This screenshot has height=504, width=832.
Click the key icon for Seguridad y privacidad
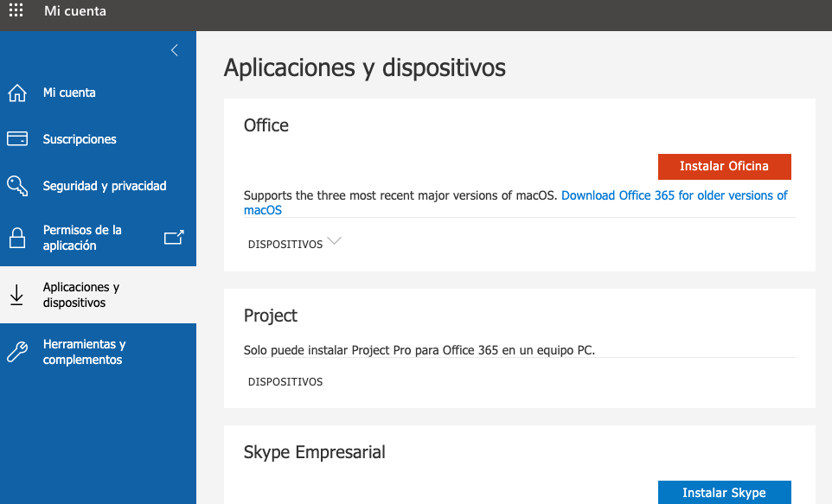tap(17, 186)
